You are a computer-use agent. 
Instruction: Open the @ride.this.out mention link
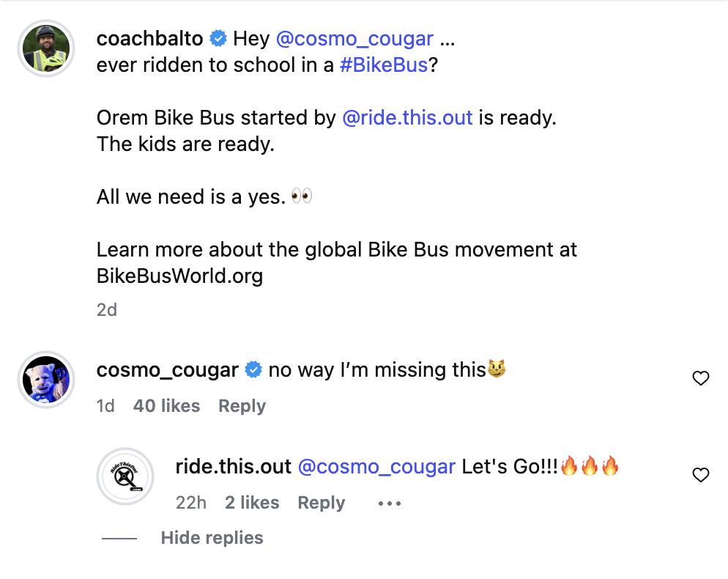point(407,117)
